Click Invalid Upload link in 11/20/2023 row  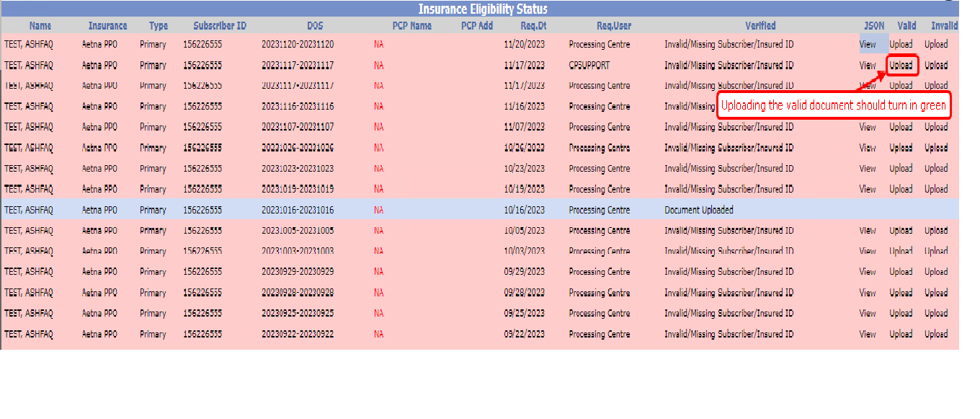(x=936, y=45)
